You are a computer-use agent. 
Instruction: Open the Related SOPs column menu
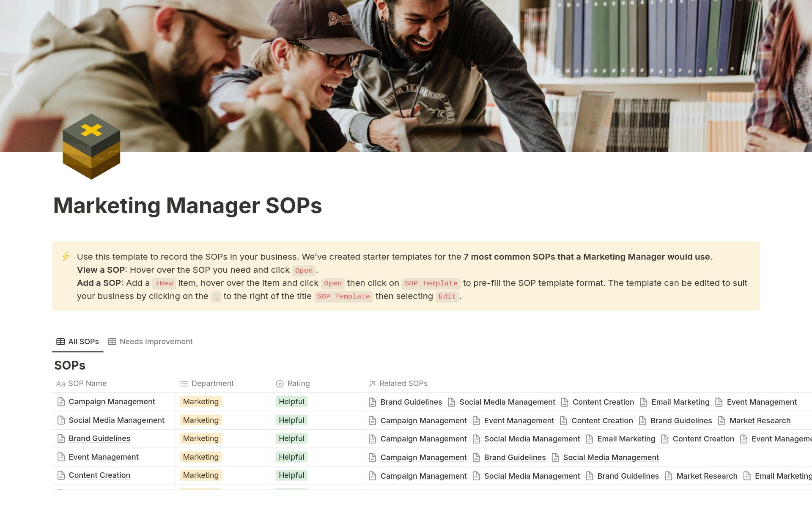click(x=403, y=384)
